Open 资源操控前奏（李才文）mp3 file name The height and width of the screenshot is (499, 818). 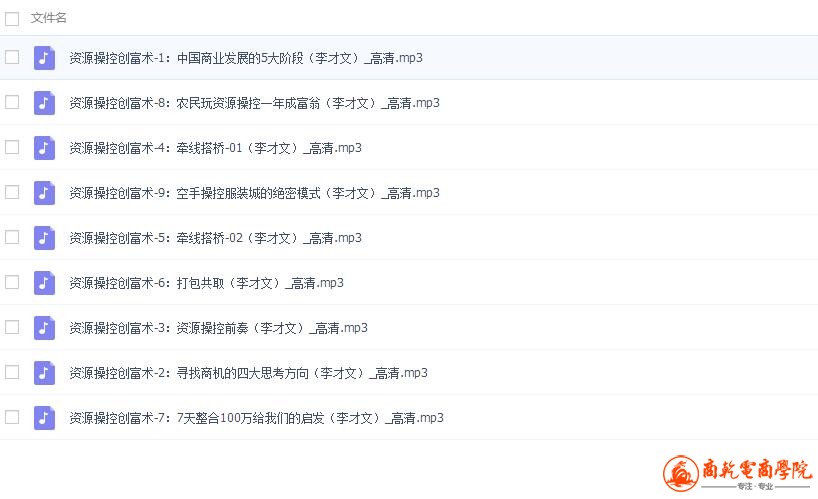pos(218,328)
